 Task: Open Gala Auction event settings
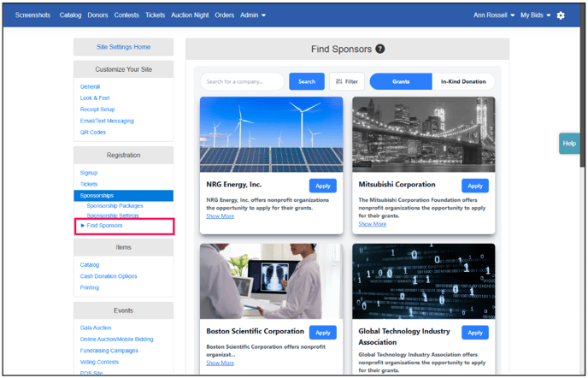click(96, 328)
